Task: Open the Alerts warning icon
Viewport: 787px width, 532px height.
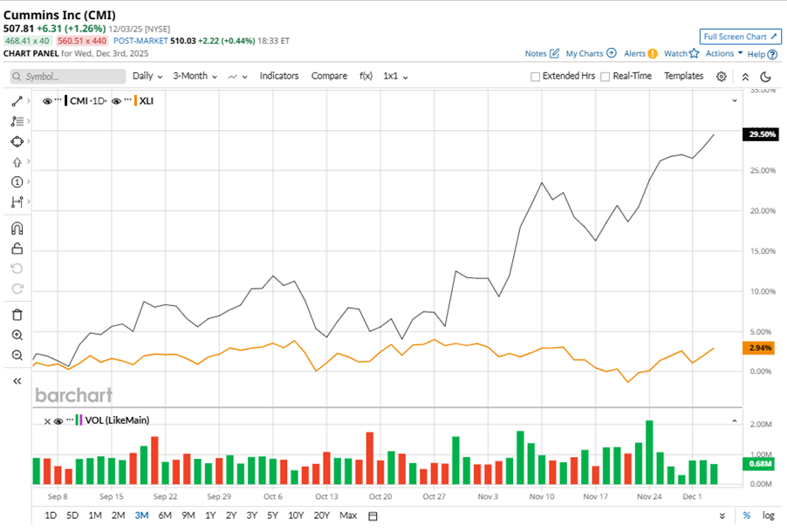Action: [653, 54]
